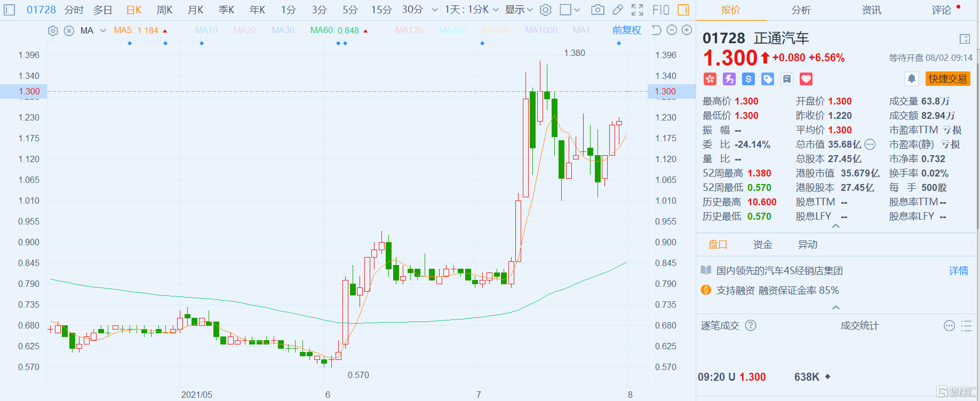Zoom out chart with minus icon

click(672, 30)
